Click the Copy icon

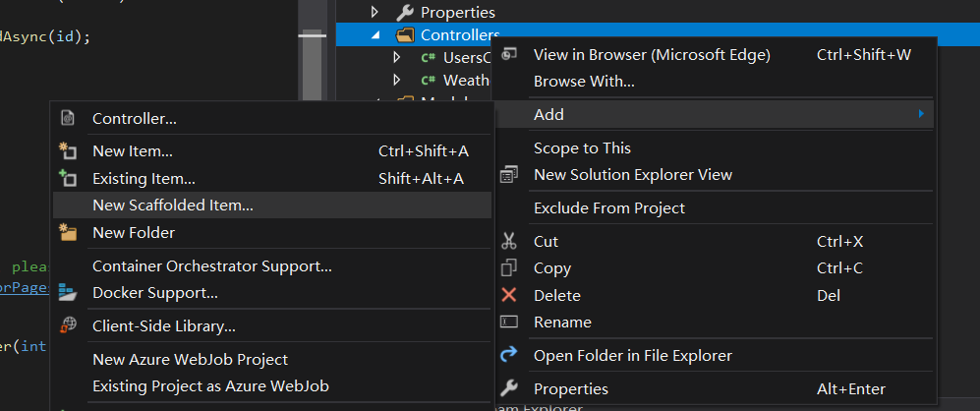click(x=509, y=267)
